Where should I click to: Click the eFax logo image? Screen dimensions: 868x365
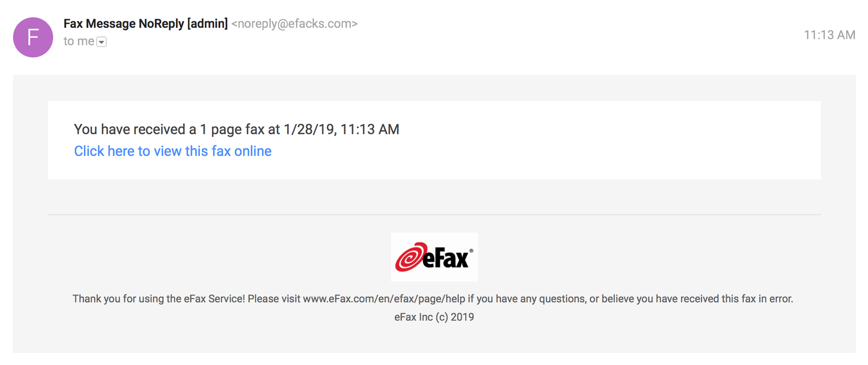coord(434,257)
